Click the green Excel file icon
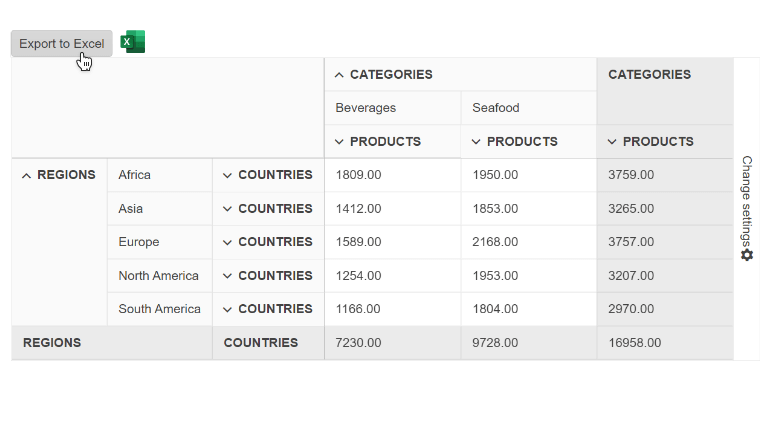Image resolution: width=770 pixels, height=424 pixels. [x=133, y=42]
